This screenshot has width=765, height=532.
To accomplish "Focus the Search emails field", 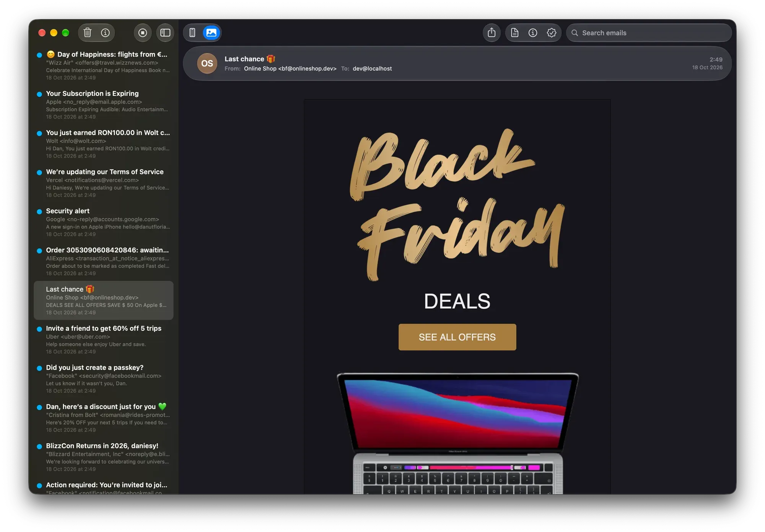I will (x=649, y=33).
